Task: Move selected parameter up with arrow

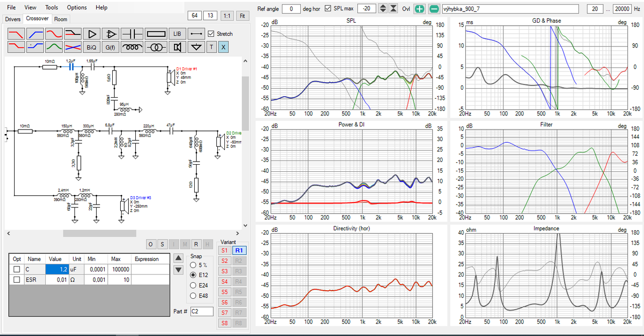Action: pos(178,258)
